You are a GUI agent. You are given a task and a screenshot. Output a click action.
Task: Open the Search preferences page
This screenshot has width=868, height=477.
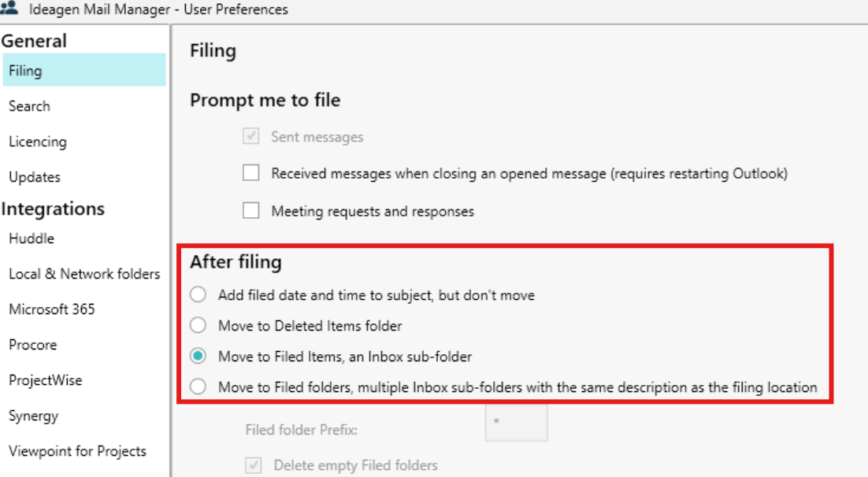pos(29,106)
